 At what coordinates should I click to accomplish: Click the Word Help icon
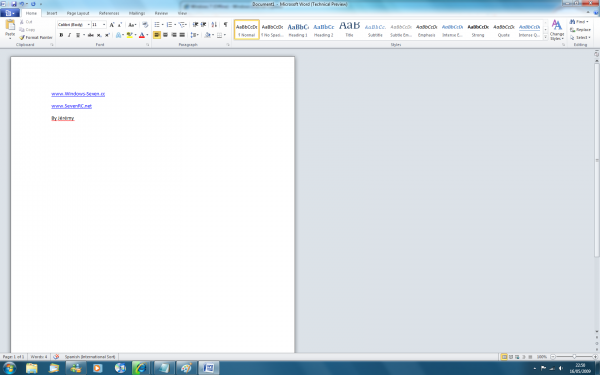coord(596,13)
